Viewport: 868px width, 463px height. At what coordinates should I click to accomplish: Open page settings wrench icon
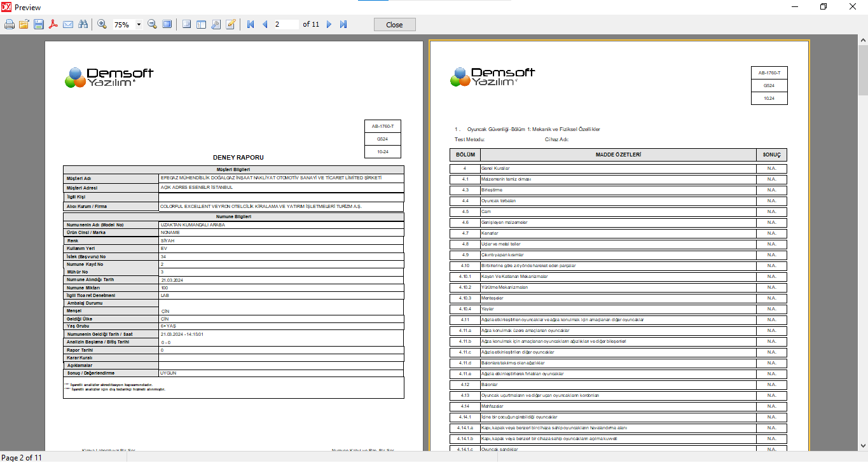[216, 24]
